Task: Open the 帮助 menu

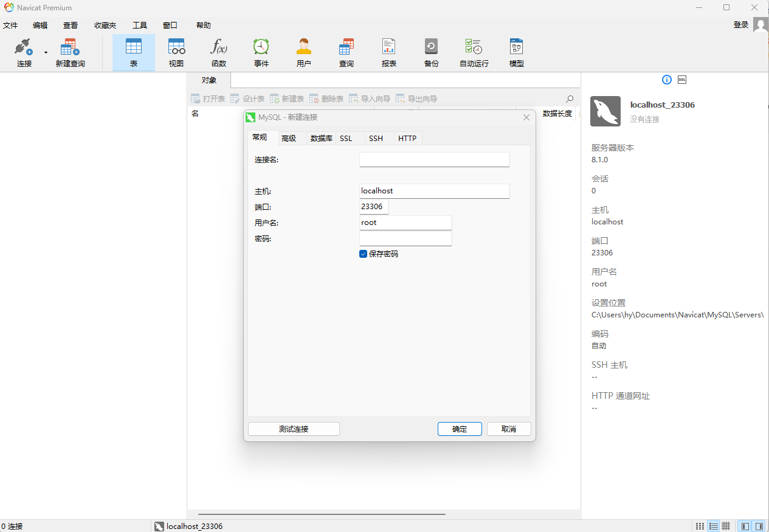Action: pos(204,26)
